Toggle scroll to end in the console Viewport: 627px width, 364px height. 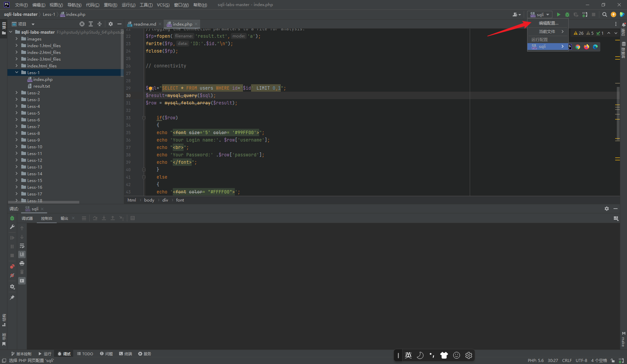(x=22, y=254)
